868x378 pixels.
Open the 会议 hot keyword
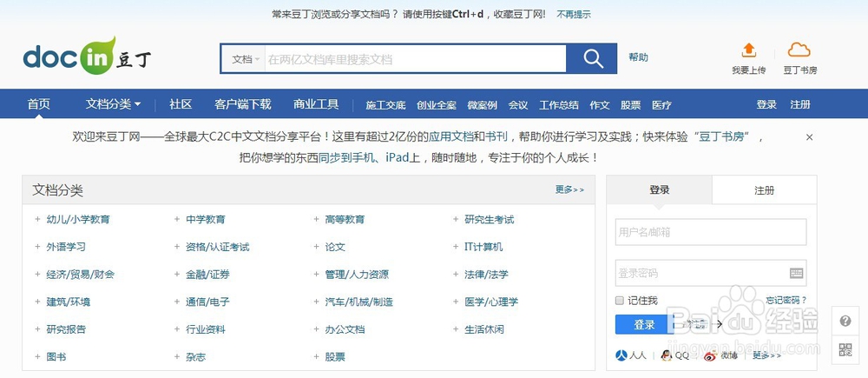[x=518, y=105]
